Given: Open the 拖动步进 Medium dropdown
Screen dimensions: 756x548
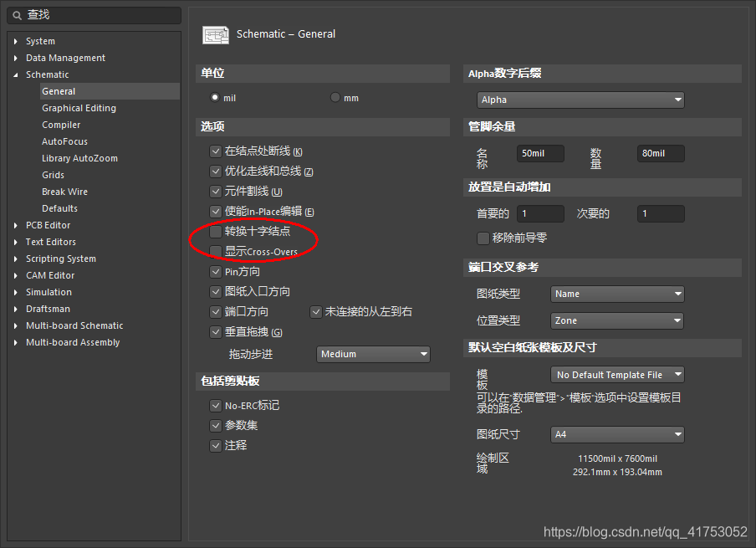Looking at the screenshot, I should coord(373,354).
